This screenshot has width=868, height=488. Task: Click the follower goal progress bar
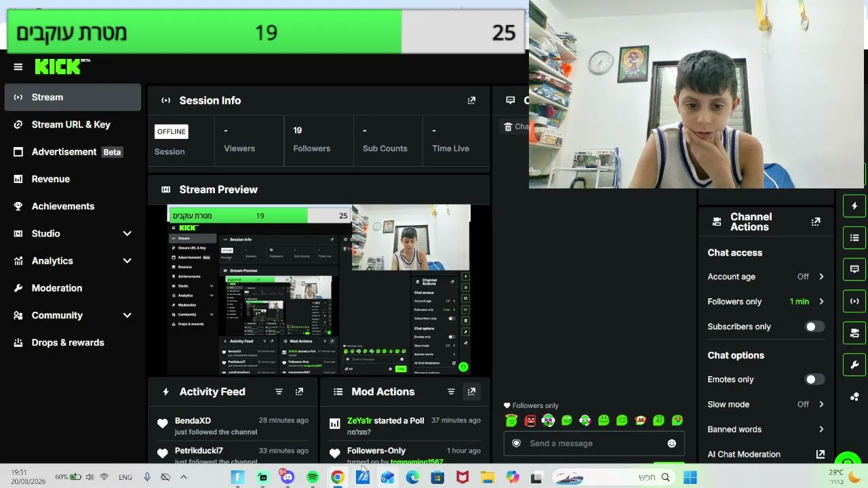266,31
